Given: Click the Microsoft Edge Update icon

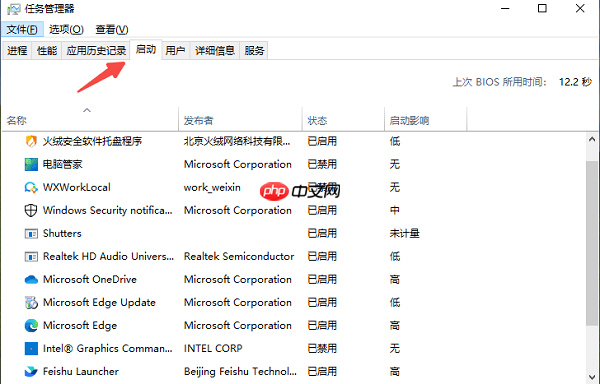Looking at the screenshot, I should (x=31, y=303).
